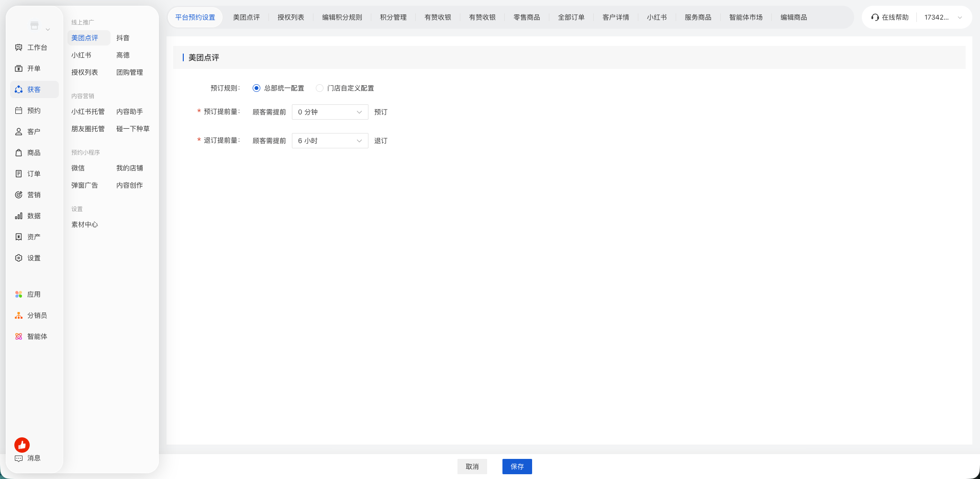Open 高德 in submenu

(123, 55)
